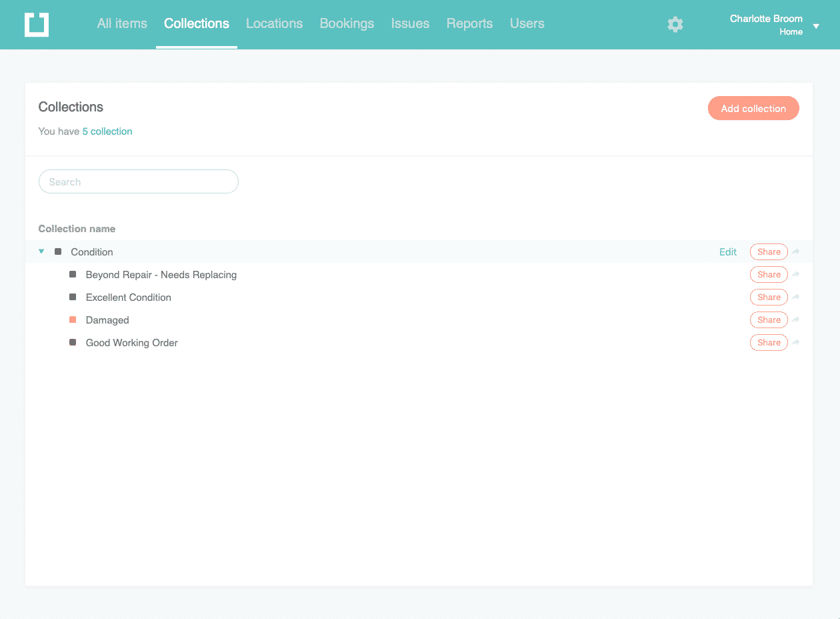Switch to the Locations tab

tap(274, 23)
